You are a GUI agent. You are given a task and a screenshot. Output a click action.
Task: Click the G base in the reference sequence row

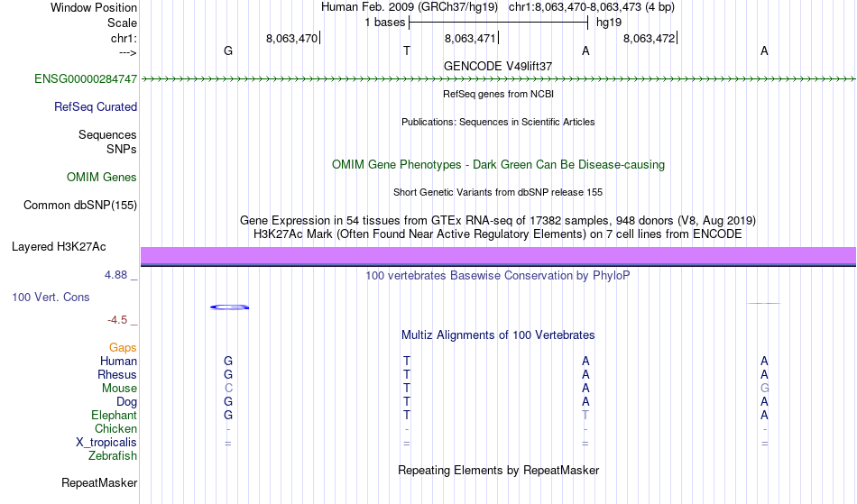click(x=228, y=50)
